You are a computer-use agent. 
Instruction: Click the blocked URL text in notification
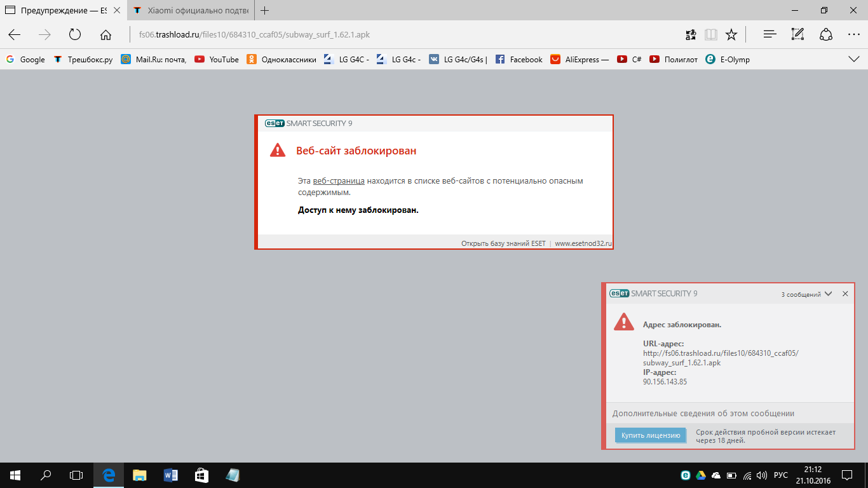pos(721,358)
